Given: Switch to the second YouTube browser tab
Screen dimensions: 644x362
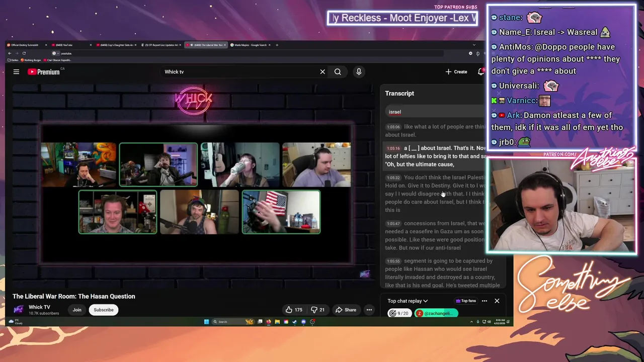Looking at the screenshot, I should (x=70, y=45).
